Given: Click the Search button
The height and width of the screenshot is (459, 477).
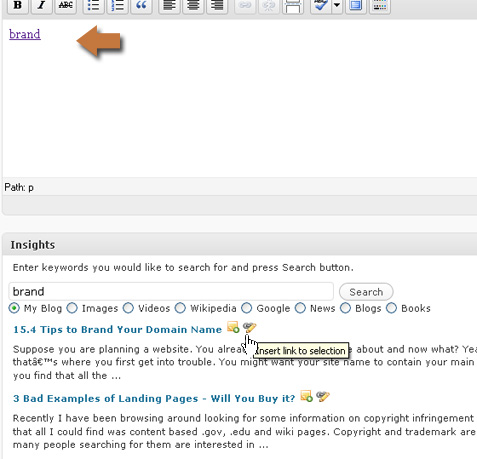Looking at the screenshot, I should point(366,292).
